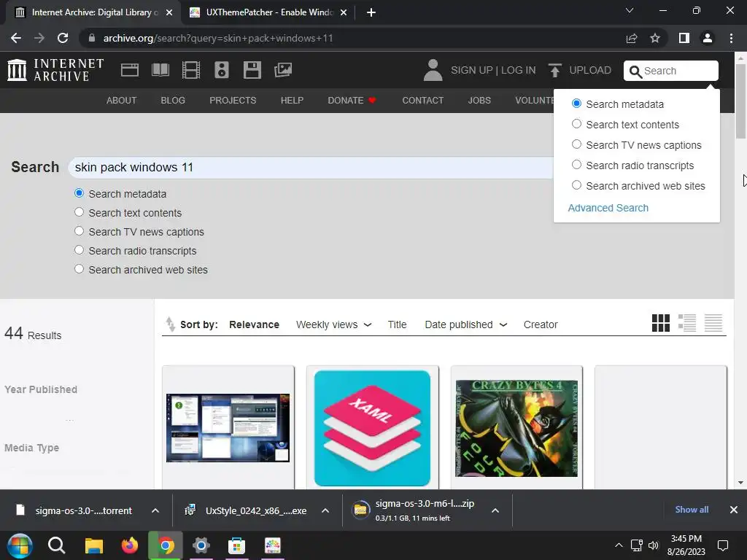Open Chrome side panel icon
The image size is (747, 560).
[684, 38]
